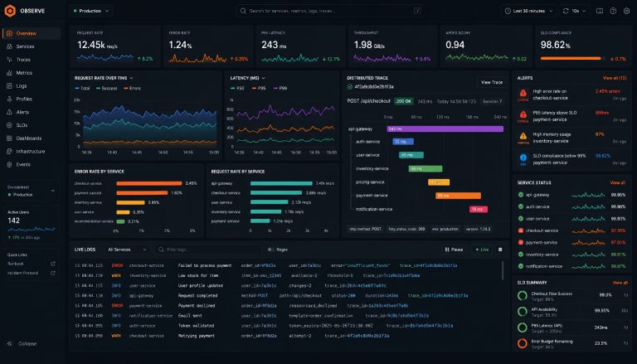
Task: Toggle the P99 latency legend series
Action: point(280,88)
